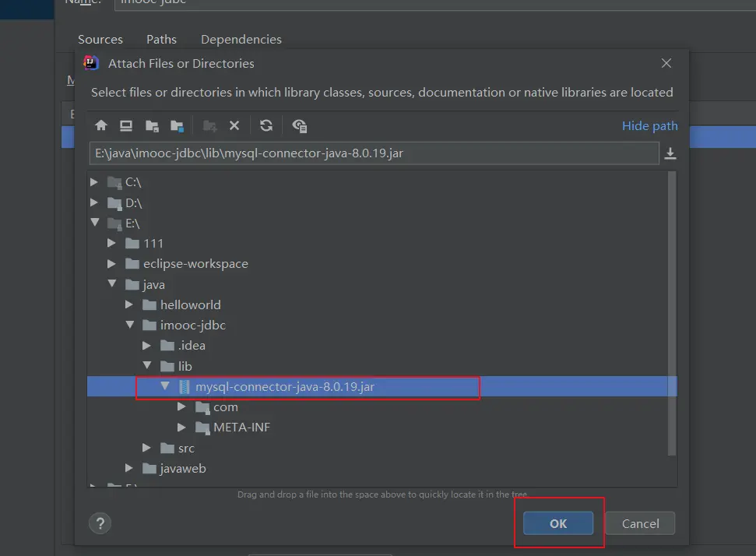Open path history download arrow

click(670, 154)
